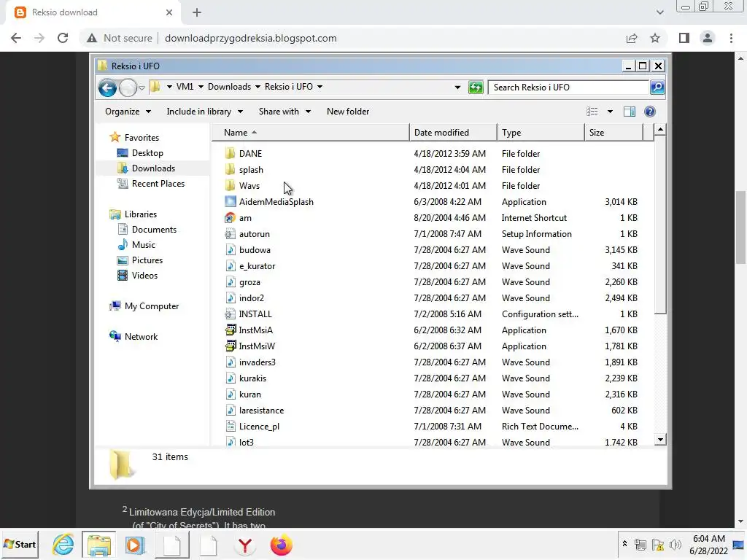Open recent pages dropdown arrow

[142, 88]
